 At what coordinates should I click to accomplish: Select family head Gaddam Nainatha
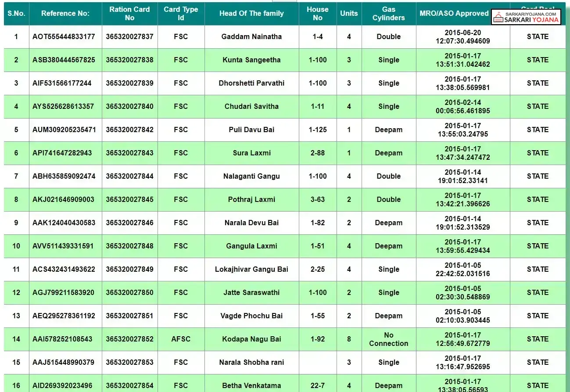[x=251, y=37]
